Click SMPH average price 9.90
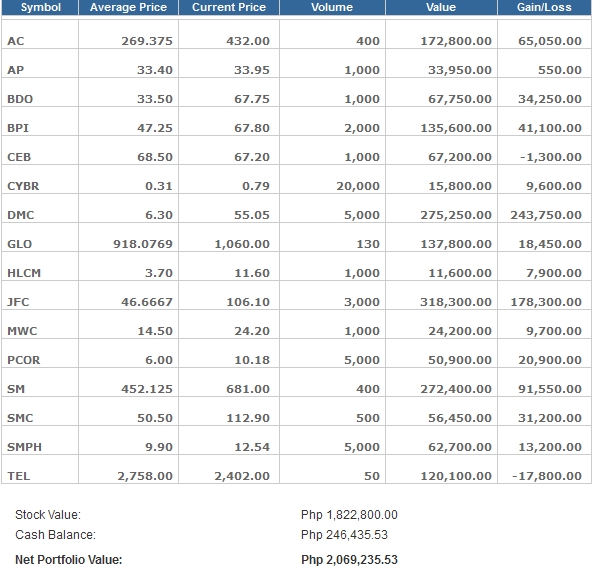Image resolution: width=596 pixels, height=573 pixels. click(159, 447)
